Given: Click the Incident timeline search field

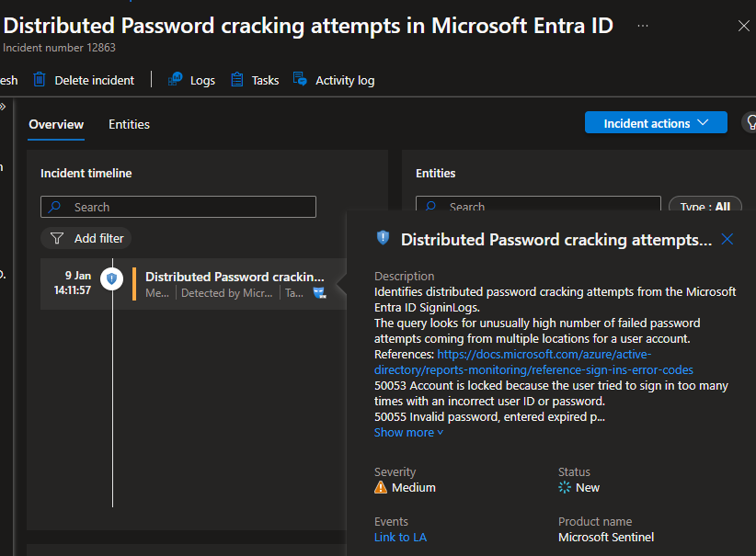Looking at the screenshot, I should [178, 207].
